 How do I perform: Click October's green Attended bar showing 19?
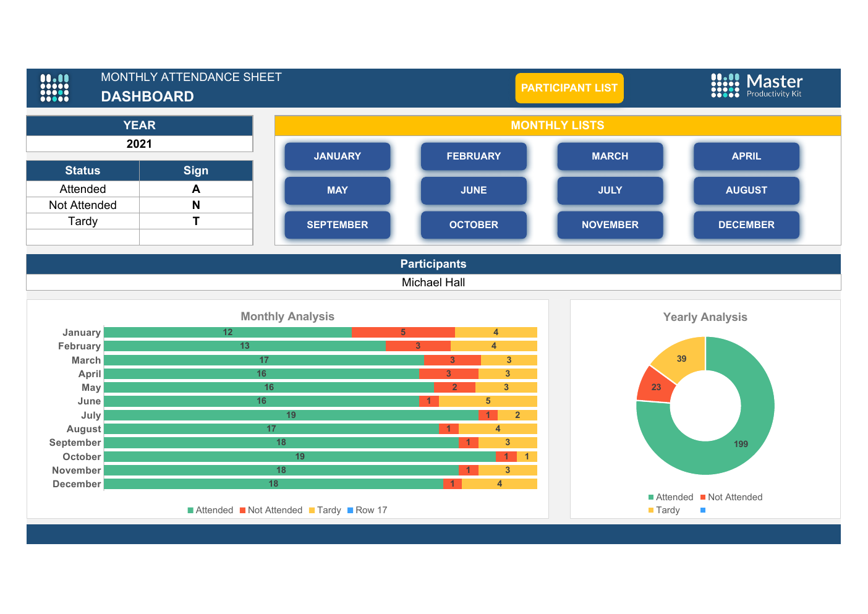(300, 456)
